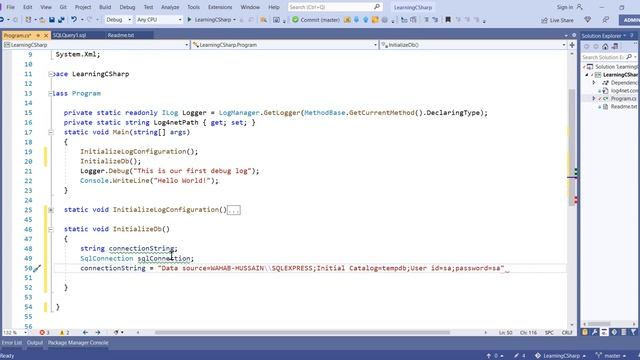Open the Extensions menu
Screen dimensions: 640x360
tap(220, 7)
